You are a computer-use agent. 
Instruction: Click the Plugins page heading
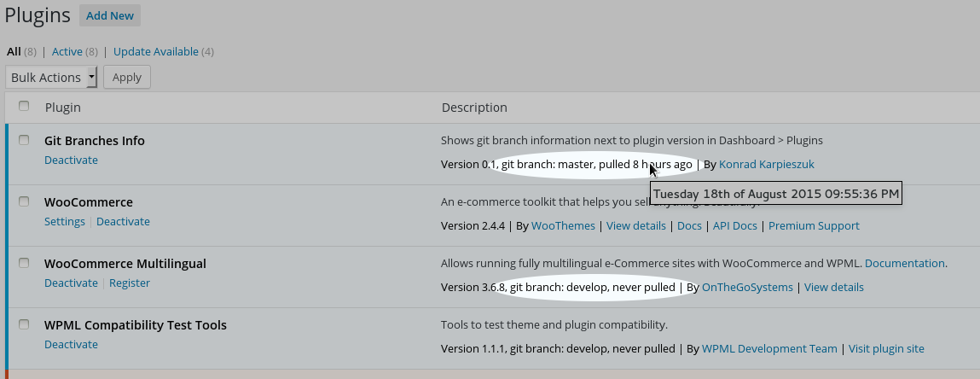37,15
